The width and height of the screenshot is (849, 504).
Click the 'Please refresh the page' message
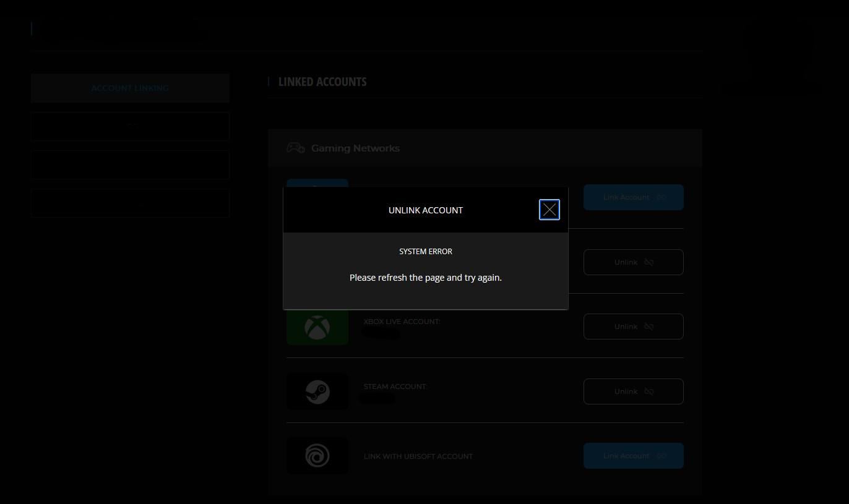(426, 278)
